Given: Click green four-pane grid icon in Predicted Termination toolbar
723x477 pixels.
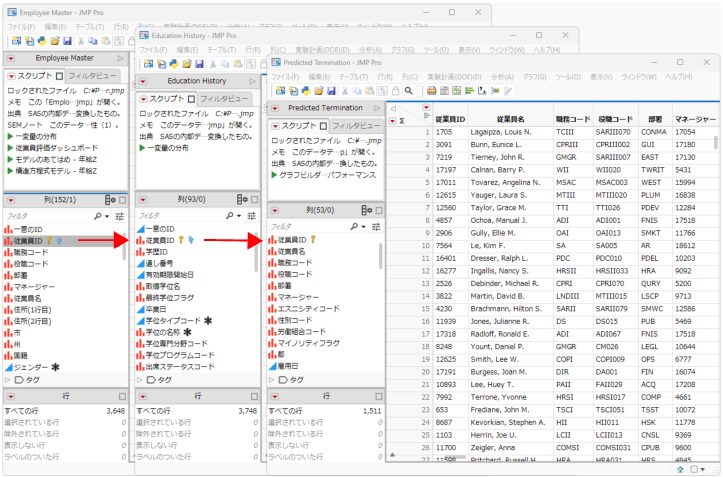Looking at the screenshot, I should click(x=456, y=91).
